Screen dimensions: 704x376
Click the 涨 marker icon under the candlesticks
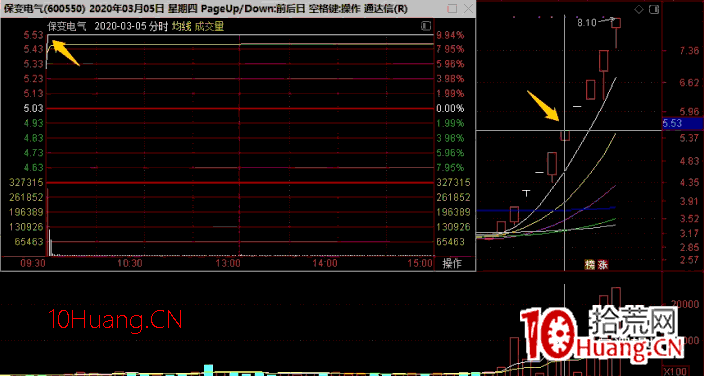602,265
